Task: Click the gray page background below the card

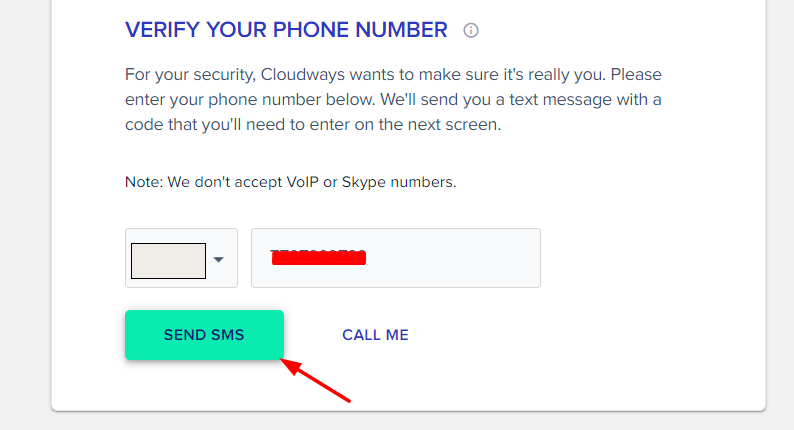Action: pyautogui.click(x=400, y=421)
